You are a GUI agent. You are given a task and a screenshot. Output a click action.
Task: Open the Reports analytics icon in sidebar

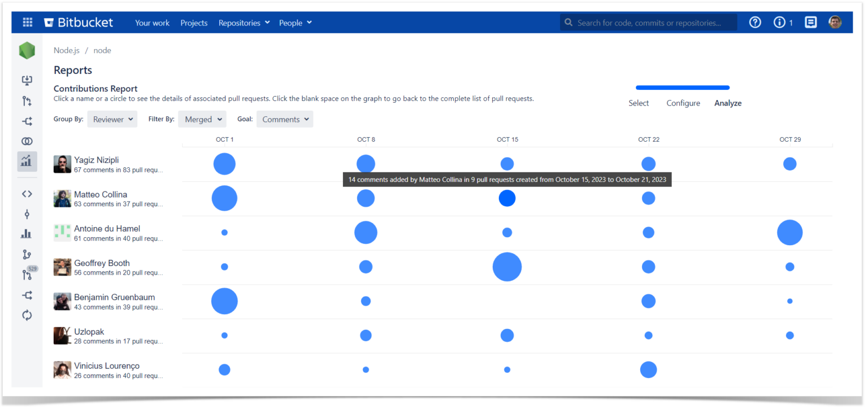(27, 161)
